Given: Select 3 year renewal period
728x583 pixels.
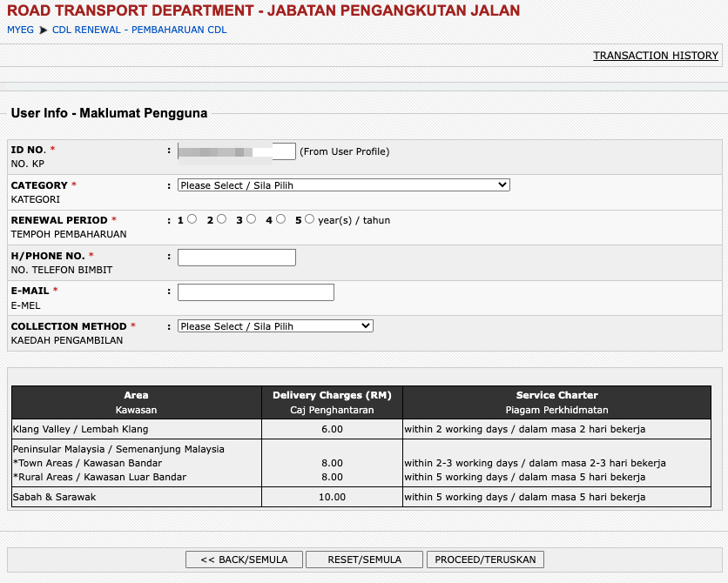Looking at the screenshot, I should point(251,218).
